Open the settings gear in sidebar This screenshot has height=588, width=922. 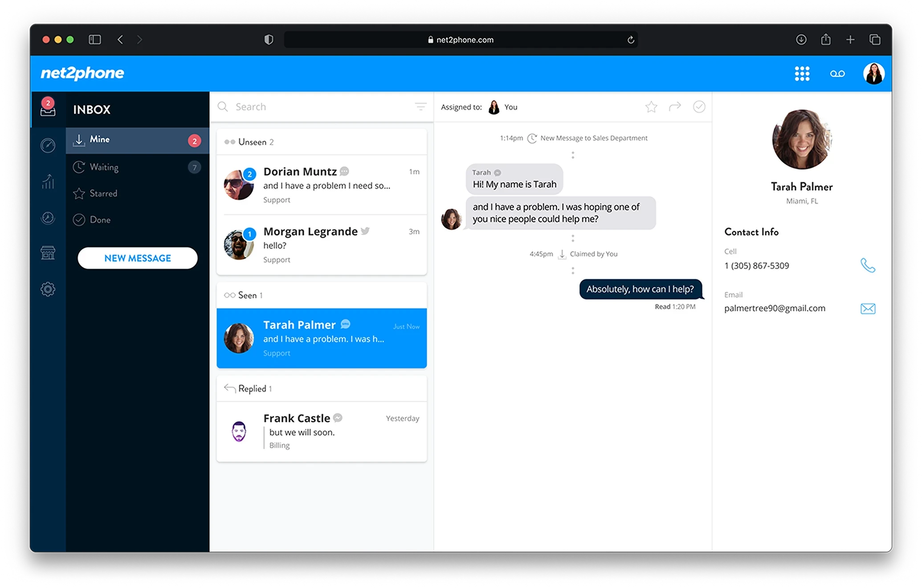(x=48, y=289)
